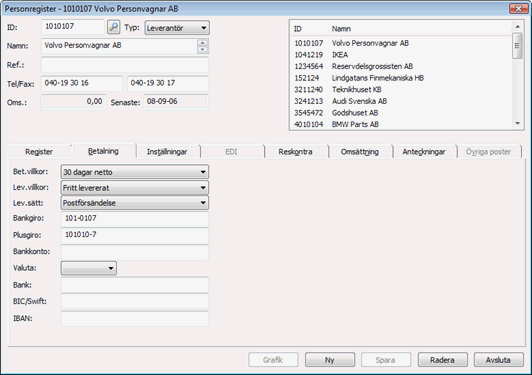
Task: Switch to the Register tab
Action: [x=39, y=152]
